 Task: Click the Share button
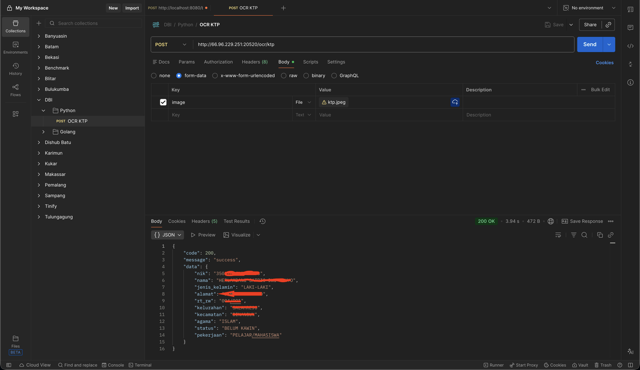pyautogui.click(x=590, y=24)
